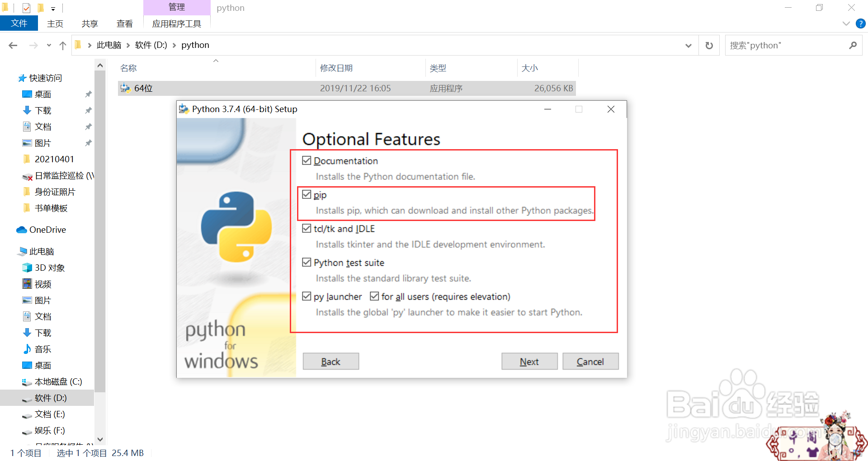Image resolution: width=868 pixels, height=461 pixels.
Task: Select the 64位 installer file
Action: click(347, 89)
